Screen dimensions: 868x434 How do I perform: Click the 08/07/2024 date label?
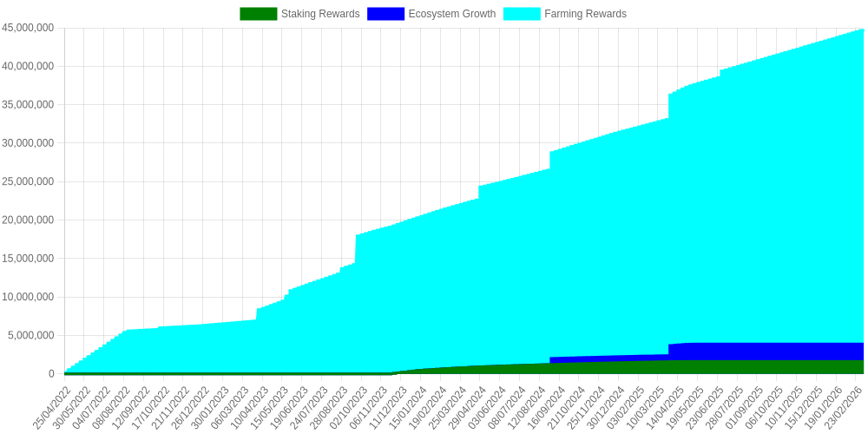505,409
